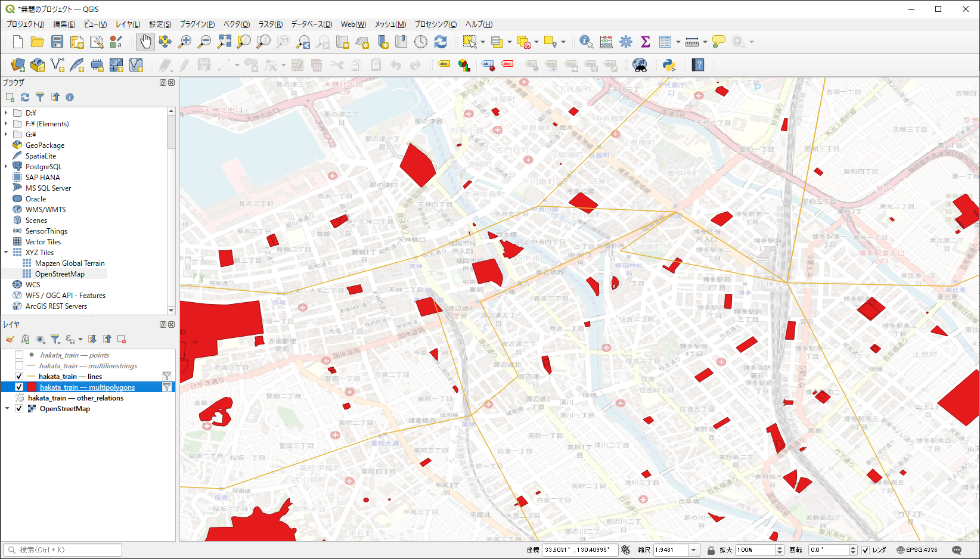Open the Python console icon

pos(669,65)
